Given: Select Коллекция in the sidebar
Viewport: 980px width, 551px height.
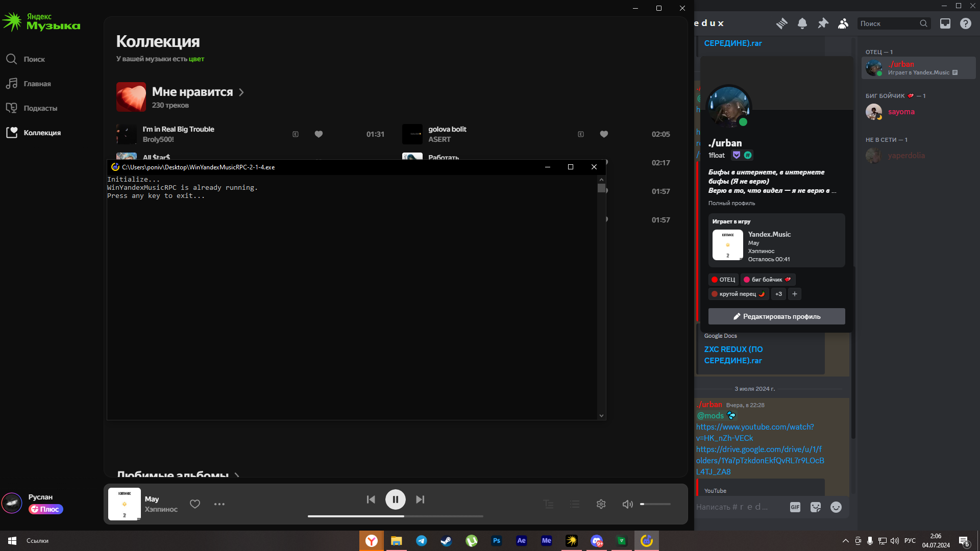Looking at the screenshot, I should (x=34, y=133).
